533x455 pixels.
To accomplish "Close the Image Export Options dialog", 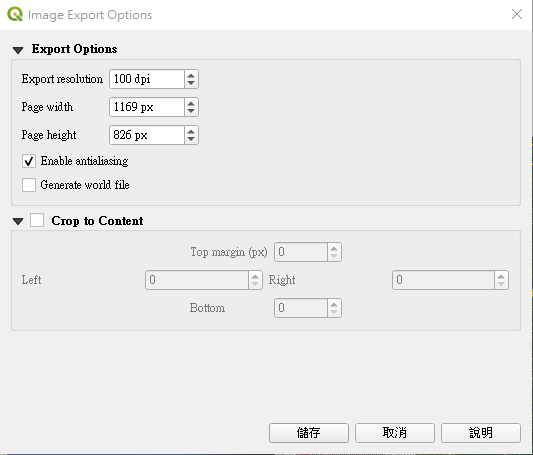I will coord(517,14).
